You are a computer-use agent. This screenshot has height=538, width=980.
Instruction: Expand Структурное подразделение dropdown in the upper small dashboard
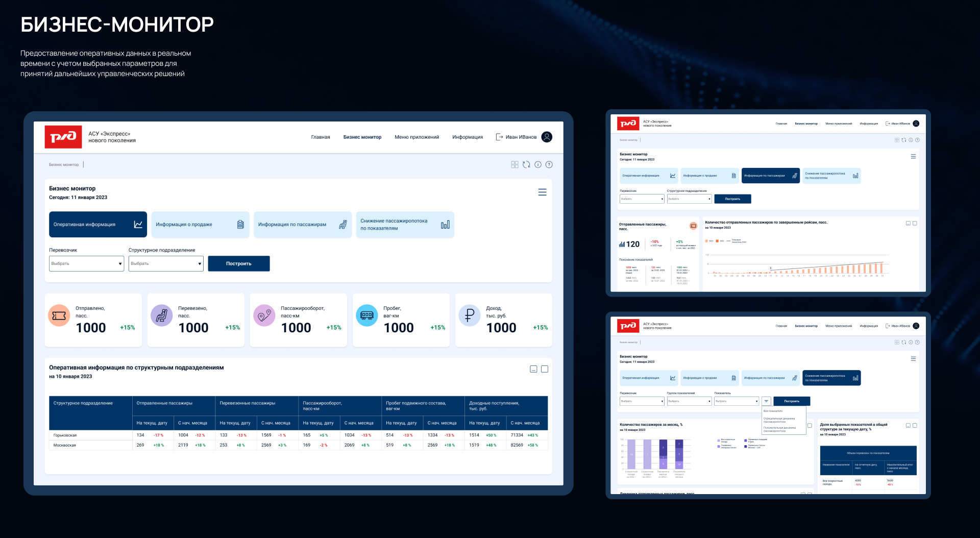pyautogui.click(x=689, y=199)
